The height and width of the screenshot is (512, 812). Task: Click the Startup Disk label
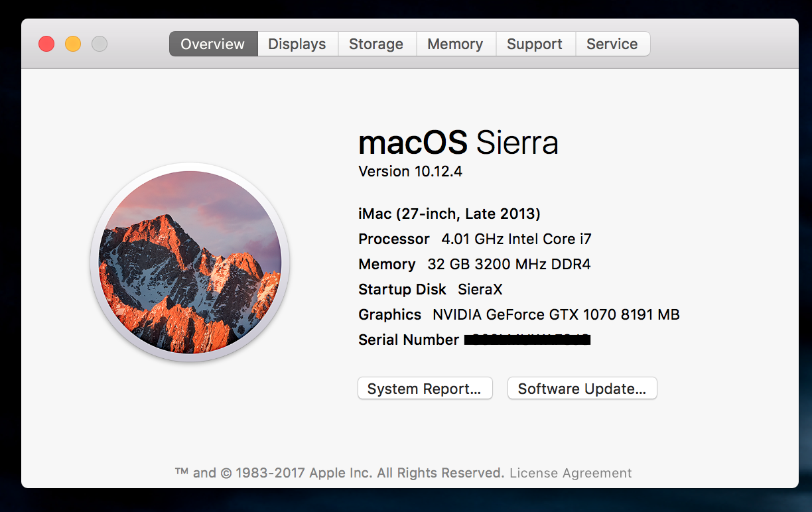tap(403, 289)
